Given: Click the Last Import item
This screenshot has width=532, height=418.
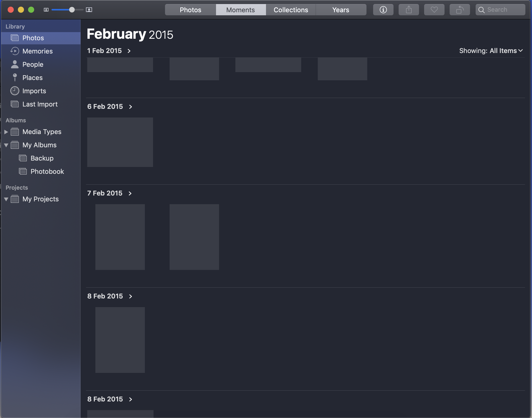Looking at the screenshot, I should tap(40, 104).
